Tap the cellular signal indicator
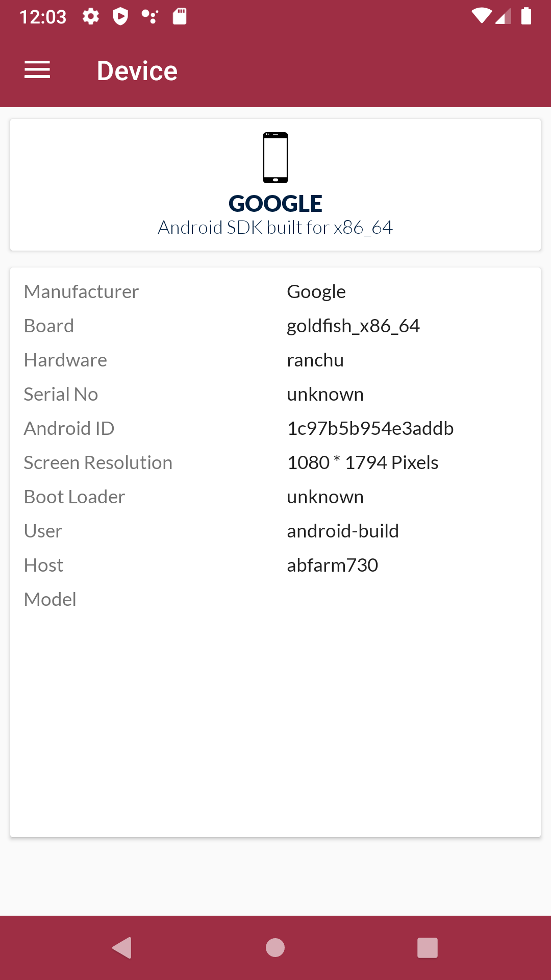The height and width of the screenshot is (980, 551). [x=505, y=17]
